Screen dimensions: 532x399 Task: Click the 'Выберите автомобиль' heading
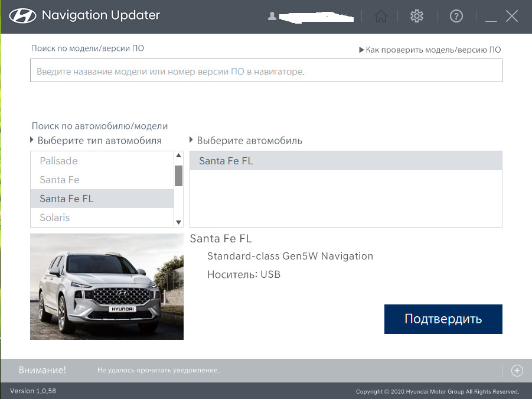pos(249,141)
